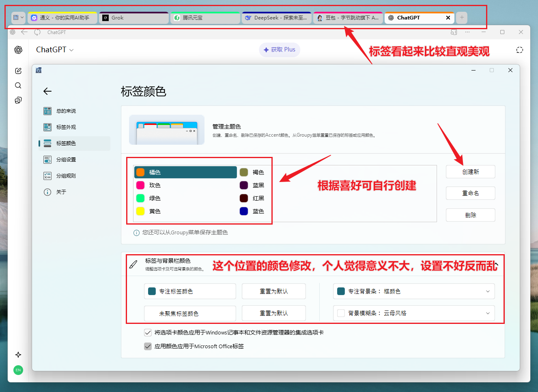The image size is (538, 392).
Task: Click the search icon in ChatGPT sidebar
Action: (18, 86)
